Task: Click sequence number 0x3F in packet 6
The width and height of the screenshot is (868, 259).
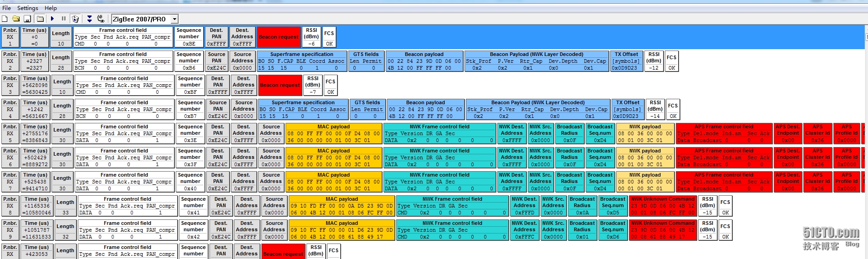Action: tap(190, 157)
